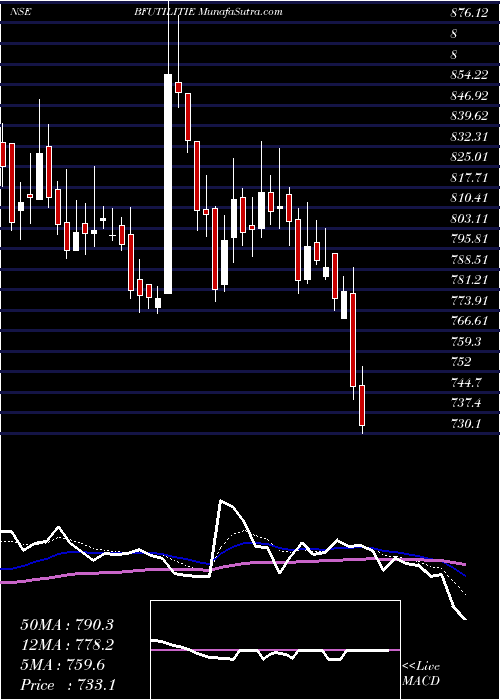This screenshot has height=700, width=500.
Task: Click the 825.01 price level label
Action: (469, 157)
